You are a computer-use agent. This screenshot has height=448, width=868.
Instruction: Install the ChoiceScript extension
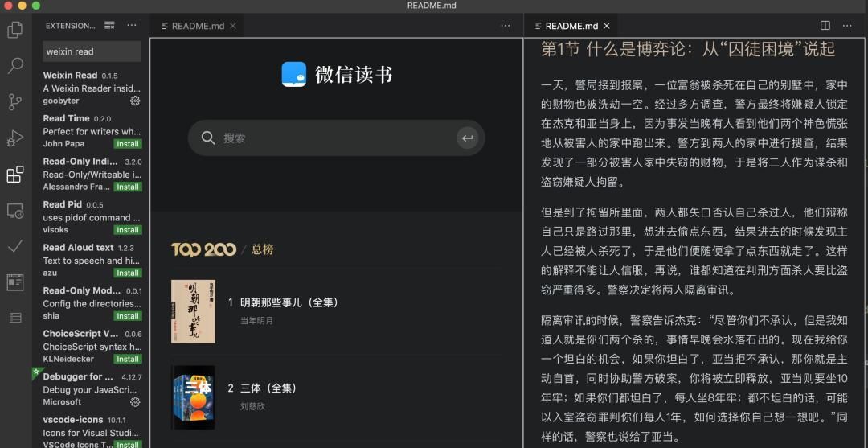(x=128, y=360)
